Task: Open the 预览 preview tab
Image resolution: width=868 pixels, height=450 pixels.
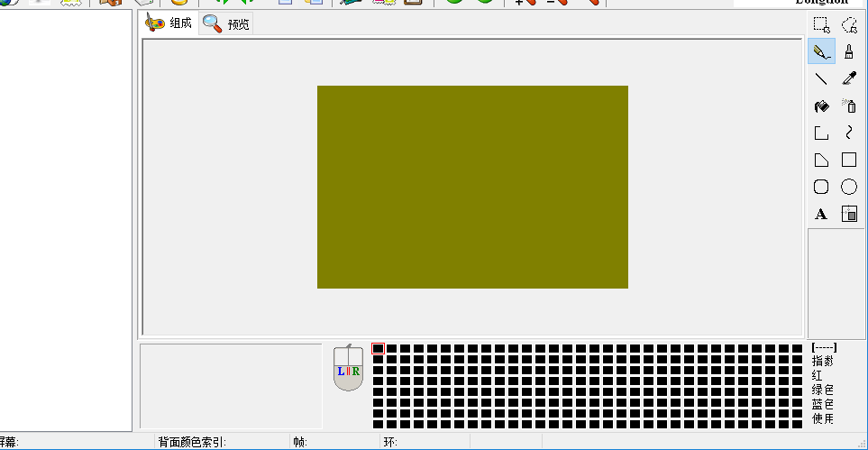Action: point(227,24)
